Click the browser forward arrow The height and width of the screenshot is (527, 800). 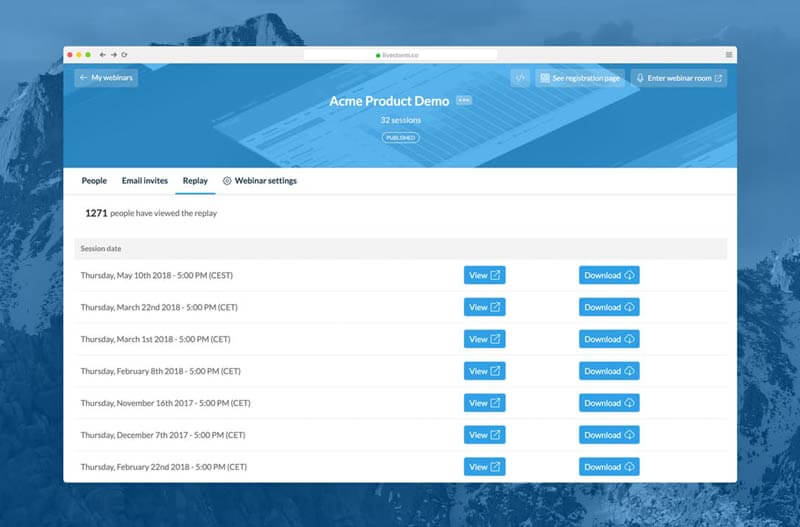click(113, 54)
